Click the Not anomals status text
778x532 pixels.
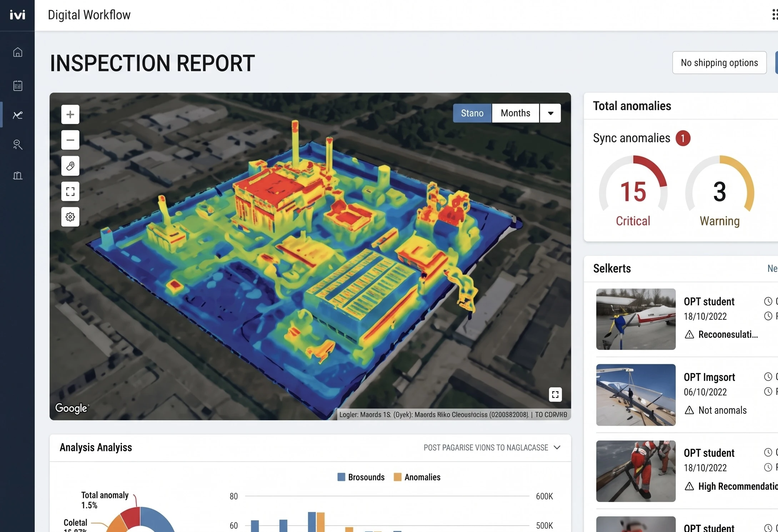point(722,410)
